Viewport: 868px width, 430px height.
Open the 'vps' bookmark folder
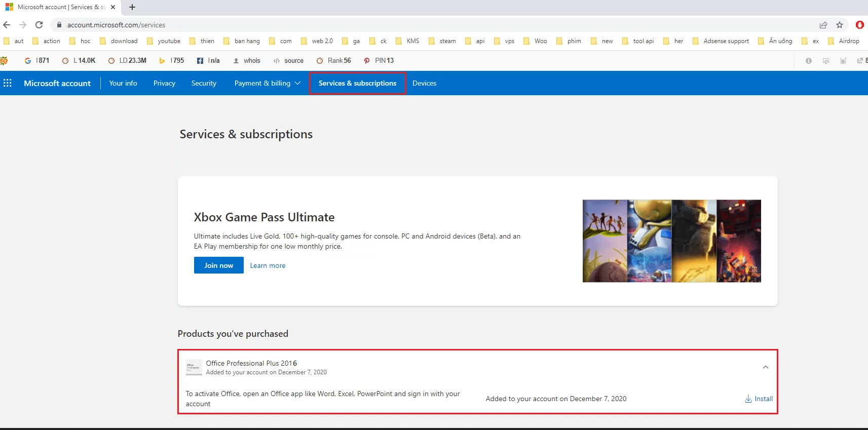tap(504, 41)
